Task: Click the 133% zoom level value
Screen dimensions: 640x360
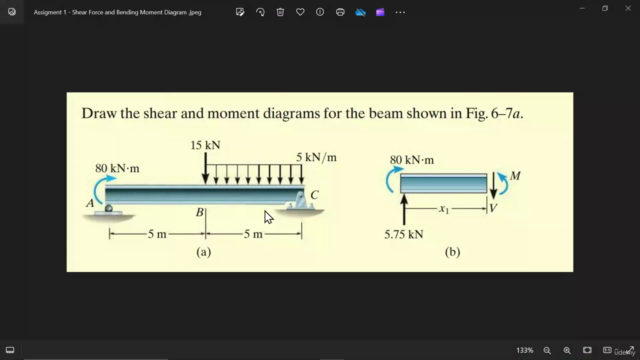Action: coord(524,350)
